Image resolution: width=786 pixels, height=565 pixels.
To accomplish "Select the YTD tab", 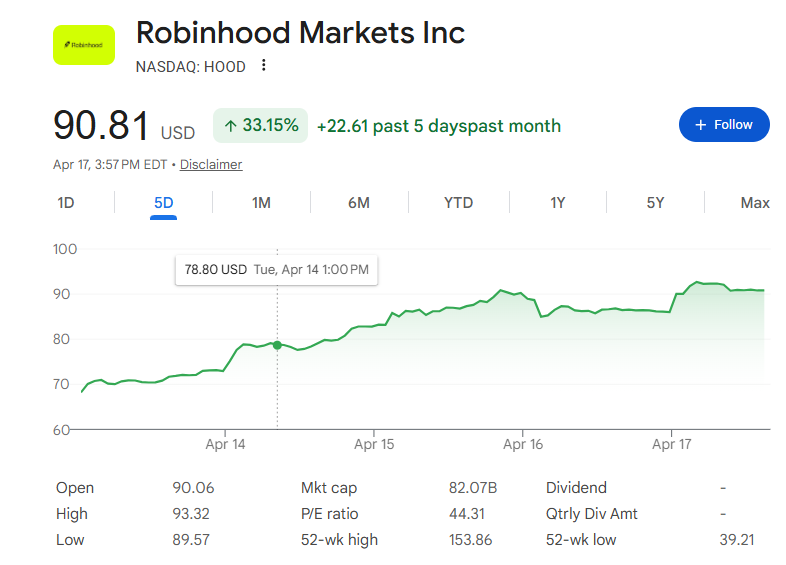I will point(458,203).
